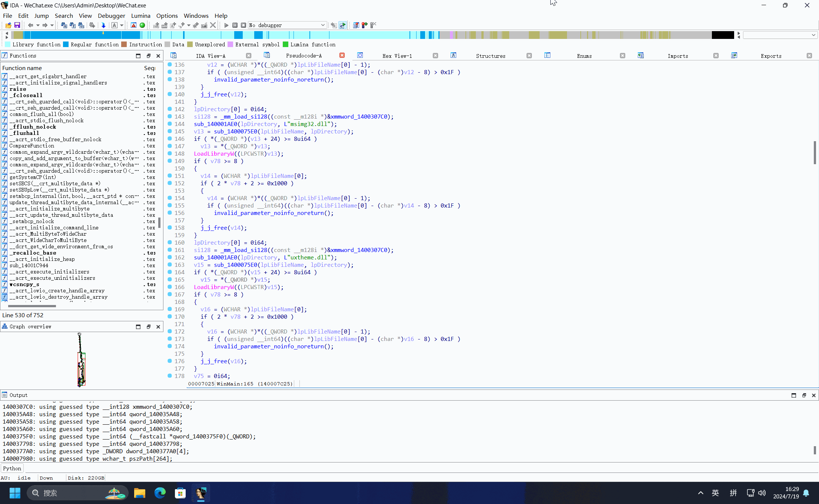Image resolution: width=819 pixels, height=504 pixels.
Task: Toggle breakpoint dot at line 166
Action: coord(170,287)
